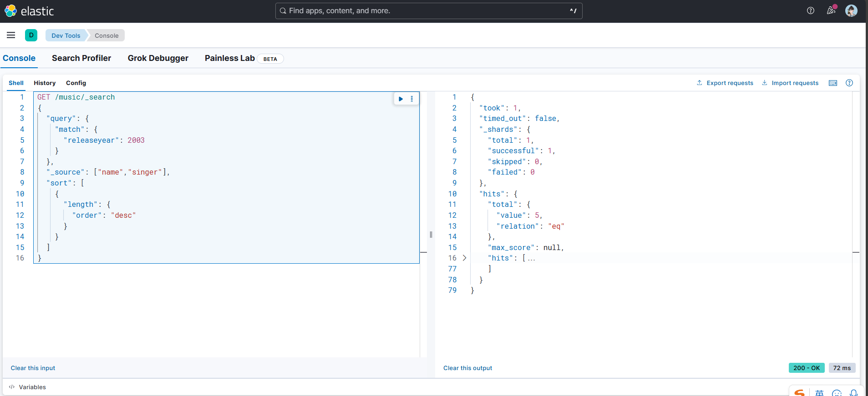This screenshot has width=868, height=396.
Task: Click the "value": 5 output line
Action: pos(519,216)
